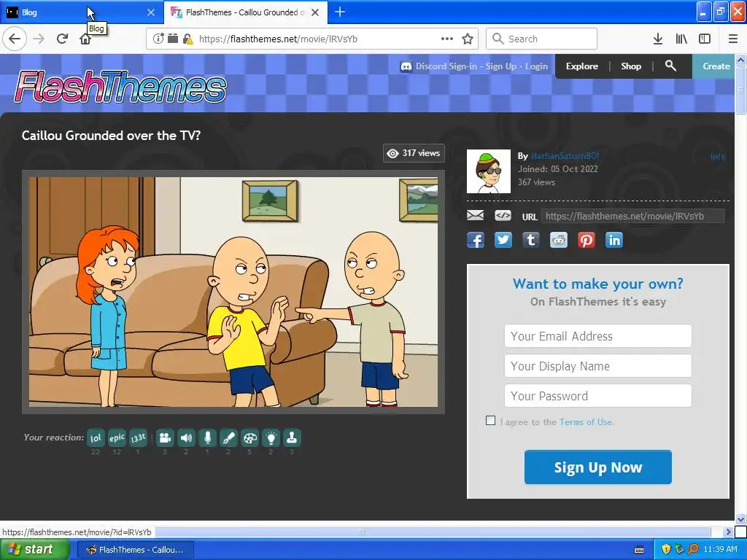Go back to the previous page

tap(15, 39)
